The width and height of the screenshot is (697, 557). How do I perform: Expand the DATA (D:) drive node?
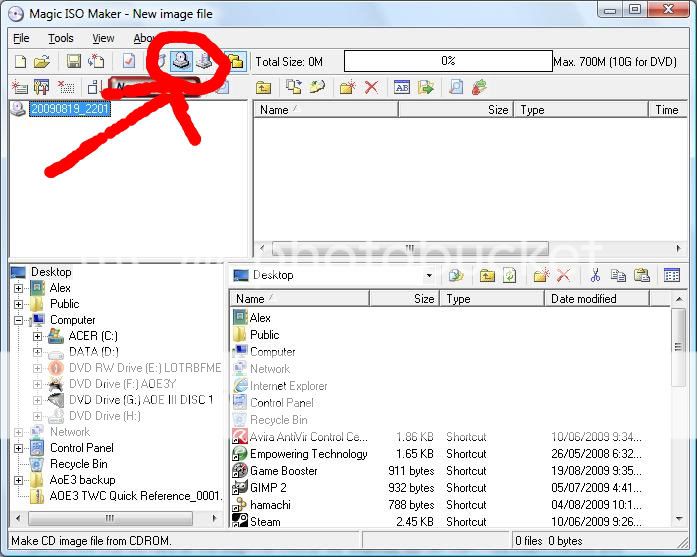click(x=37, y=352)
